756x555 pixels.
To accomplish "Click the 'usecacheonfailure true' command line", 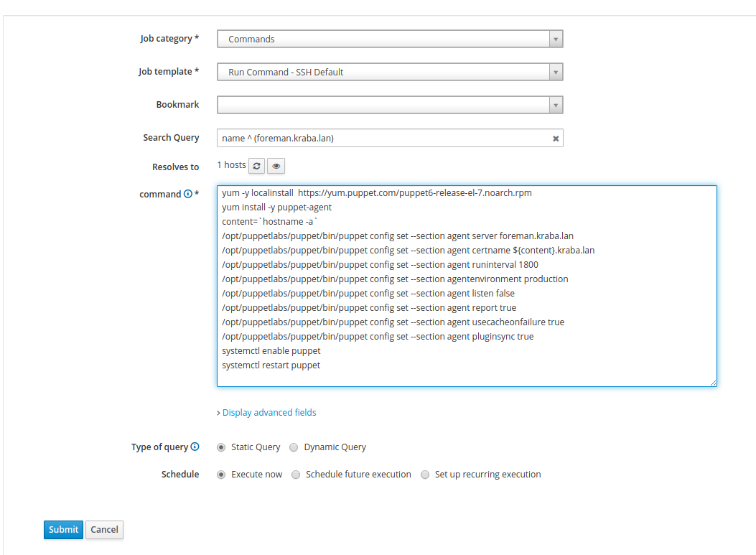I will 393,322.
